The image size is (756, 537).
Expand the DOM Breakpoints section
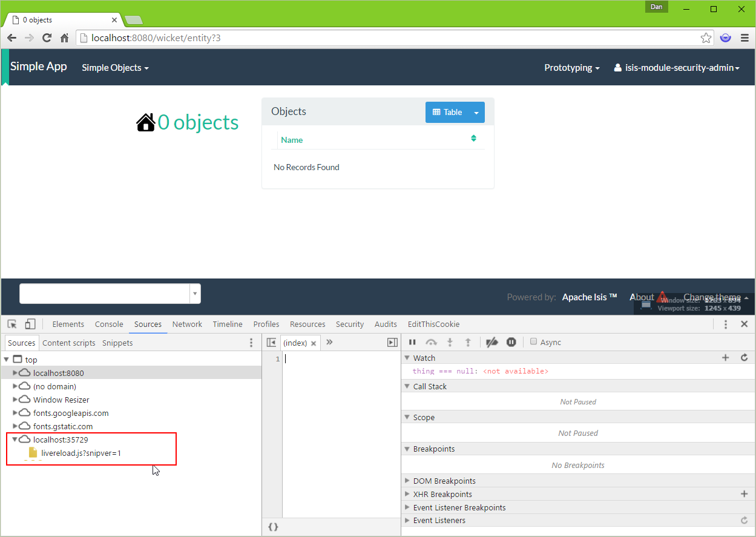(407, 481)
